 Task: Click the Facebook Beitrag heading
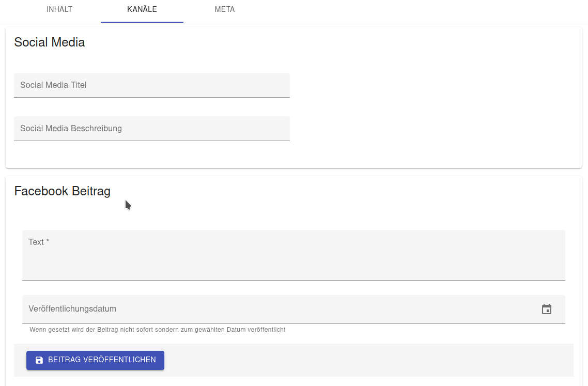(62, 191)
